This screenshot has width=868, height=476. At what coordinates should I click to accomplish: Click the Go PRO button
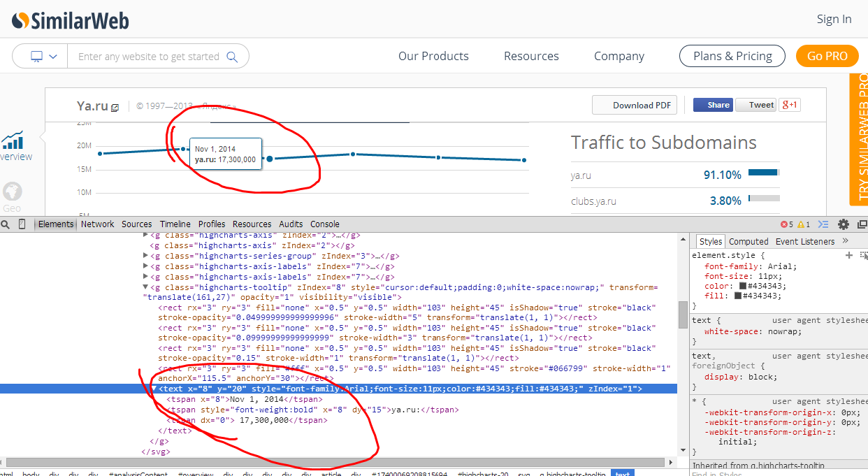[827, 56]
